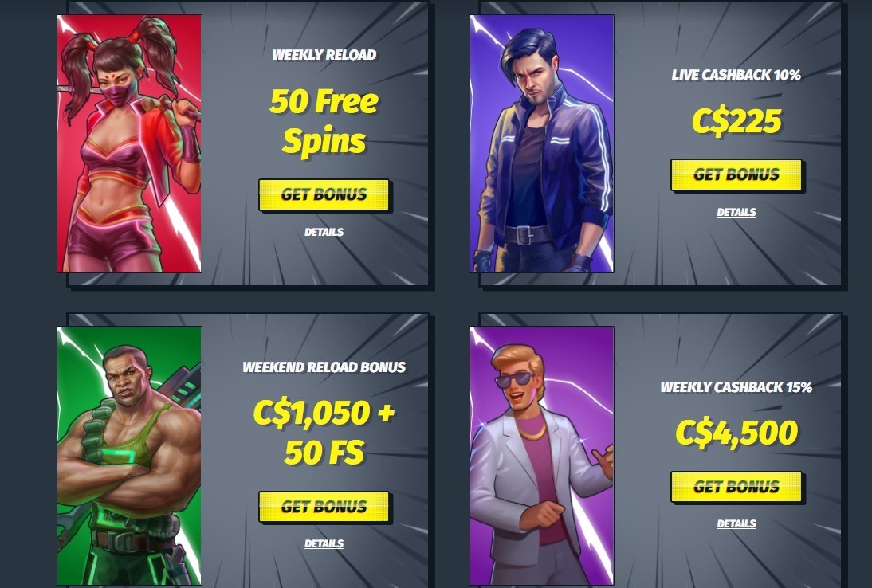
Task: Get the Weekend Reload Bonus
Action: tap(324, 506)
